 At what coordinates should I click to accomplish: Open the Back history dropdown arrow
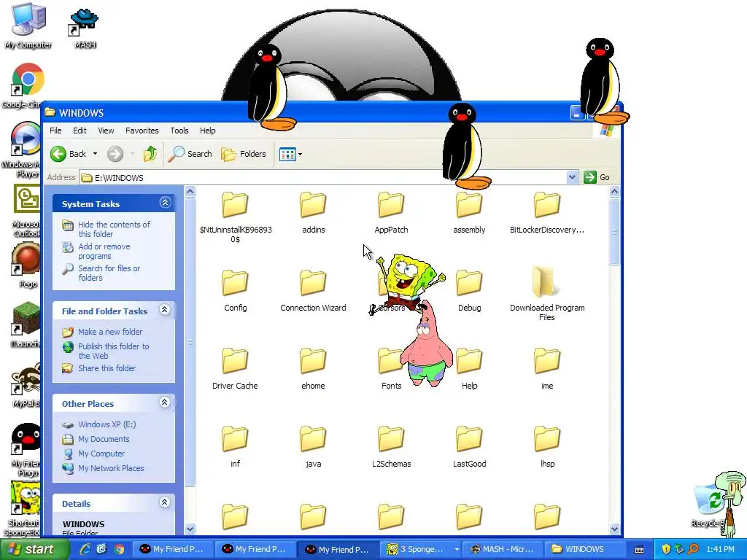click(x=96, y=154)
